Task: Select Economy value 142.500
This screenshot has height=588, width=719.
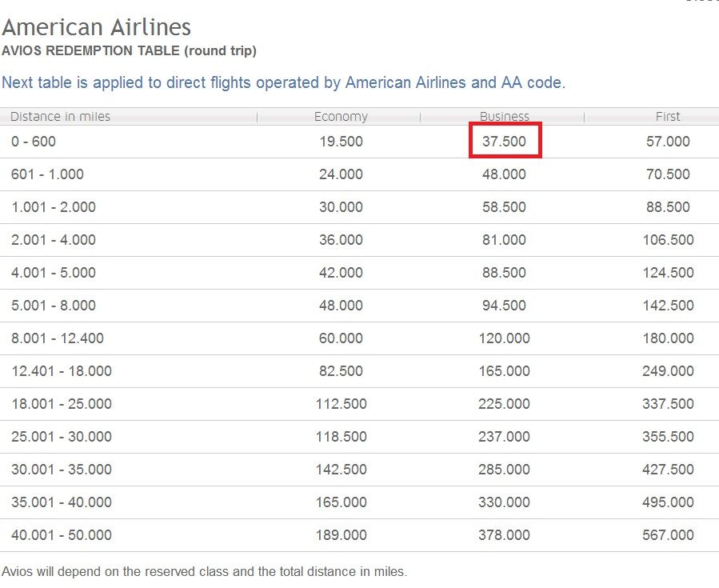Action: click(x=341, y=470)
